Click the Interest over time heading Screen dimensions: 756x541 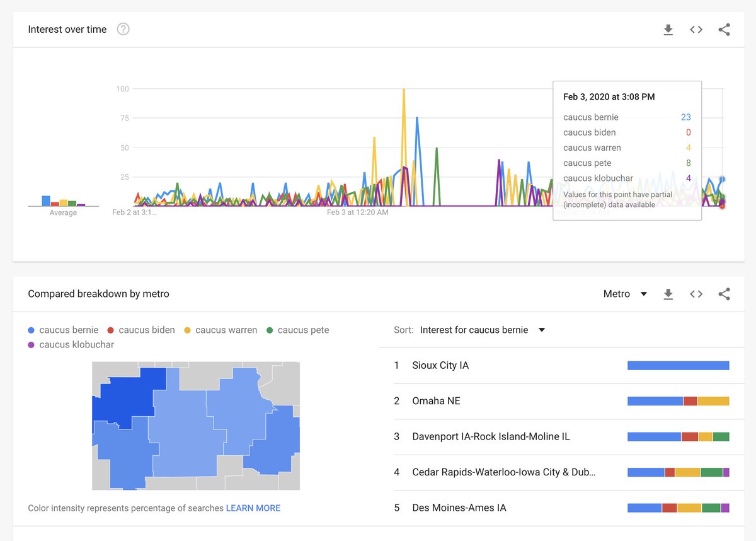pos(67,29)
